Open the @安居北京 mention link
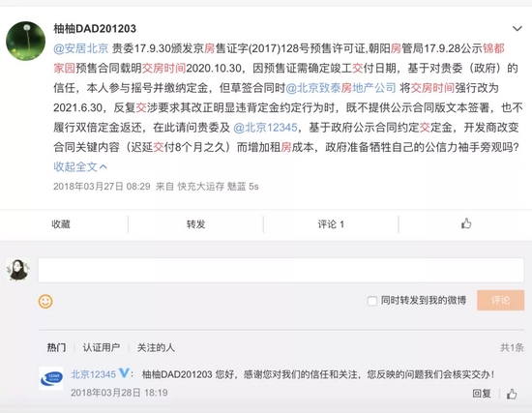This screenshot has width=532, height=413. [x=80, y=48]
